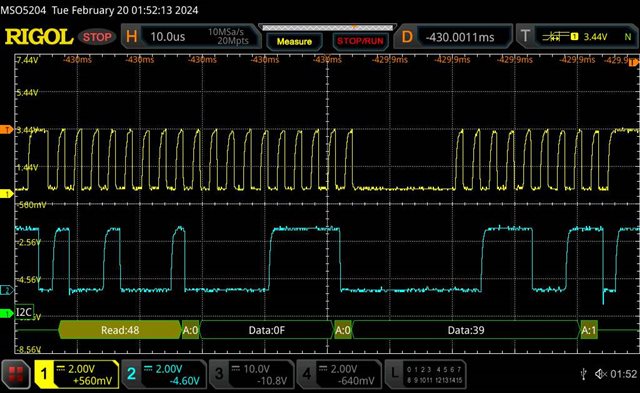Image resolution: width=640 pixels, height=393 pixels.
Task: Click the waveform memory position bar
Action: [327, 28]
